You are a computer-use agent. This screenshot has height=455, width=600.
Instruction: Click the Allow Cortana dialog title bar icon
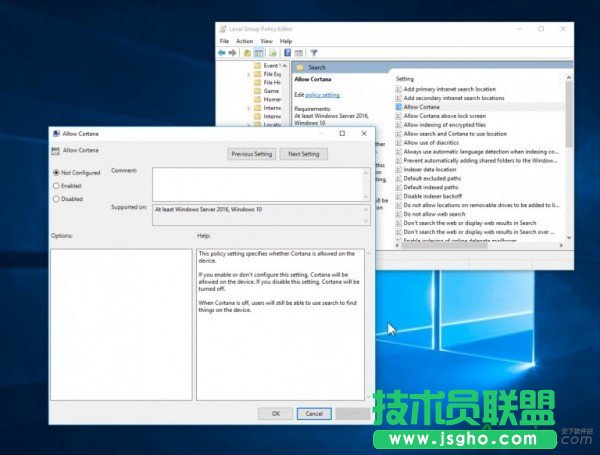click(56, 134)
